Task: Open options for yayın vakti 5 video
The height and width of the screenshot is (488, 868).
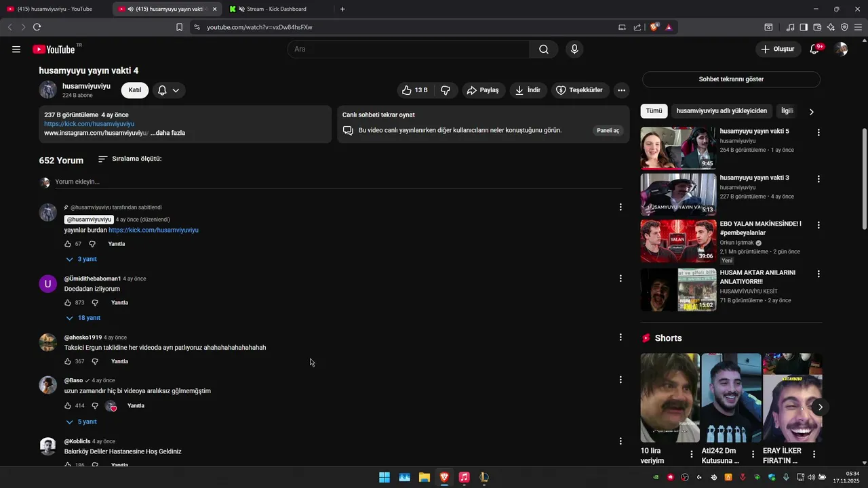Action: click(818, 133)
